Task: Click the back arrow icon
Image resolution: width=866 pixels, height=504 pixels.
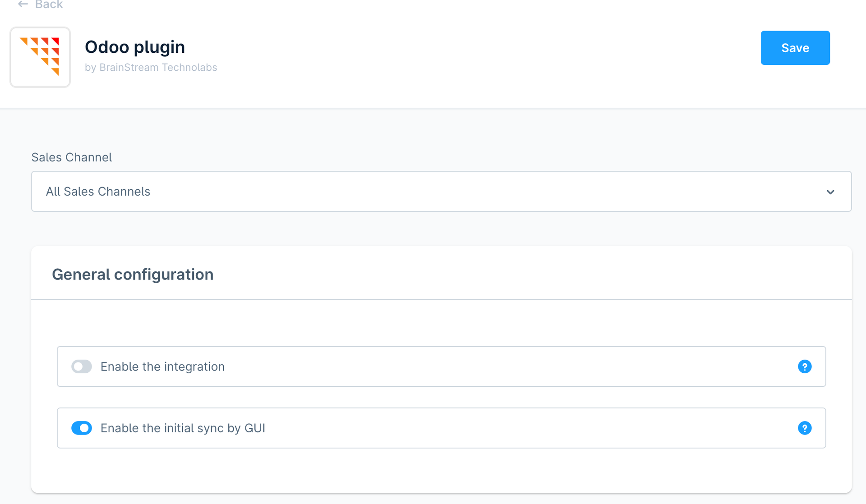Action: pos(23,5)
